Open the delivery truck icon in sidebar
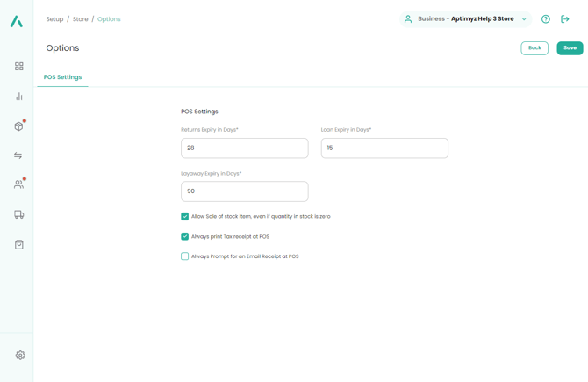Viewport: 588px width, 382px height. click(x=18, y=214)
